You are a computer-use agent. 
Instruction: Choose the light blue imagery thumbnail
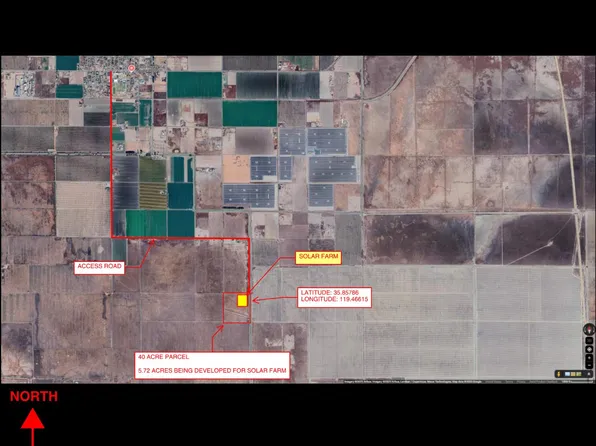(567, 374)
